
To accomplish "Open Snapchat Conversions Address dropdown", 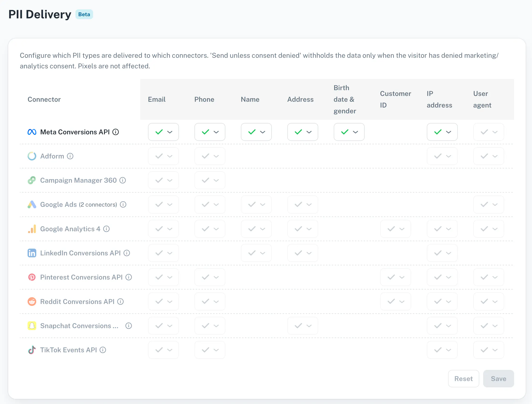I will coord(303,326).
